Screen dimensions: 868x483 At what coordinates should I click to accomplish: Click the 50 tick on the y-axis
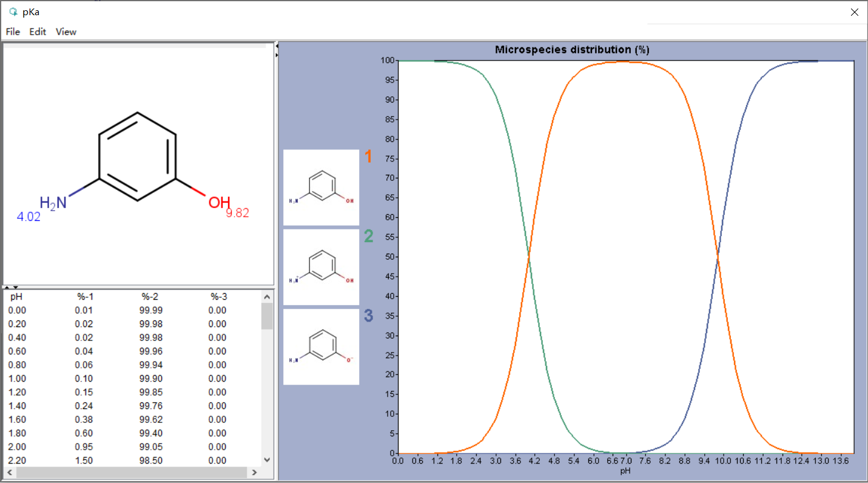pyautogui.click(x=389, y=257)
